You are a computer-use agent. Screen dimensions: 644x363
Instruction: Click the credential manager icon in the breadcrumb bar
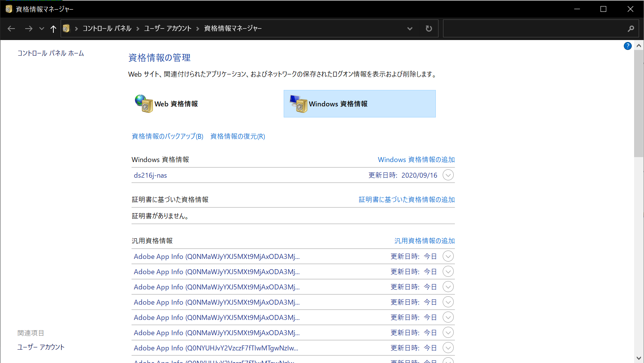(66, 28)
